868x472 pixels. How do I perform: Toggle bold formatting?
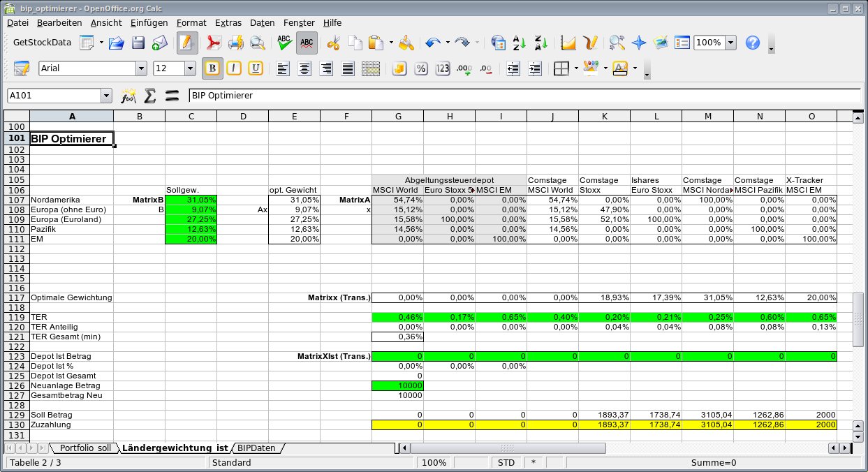(x=212, y=68)
